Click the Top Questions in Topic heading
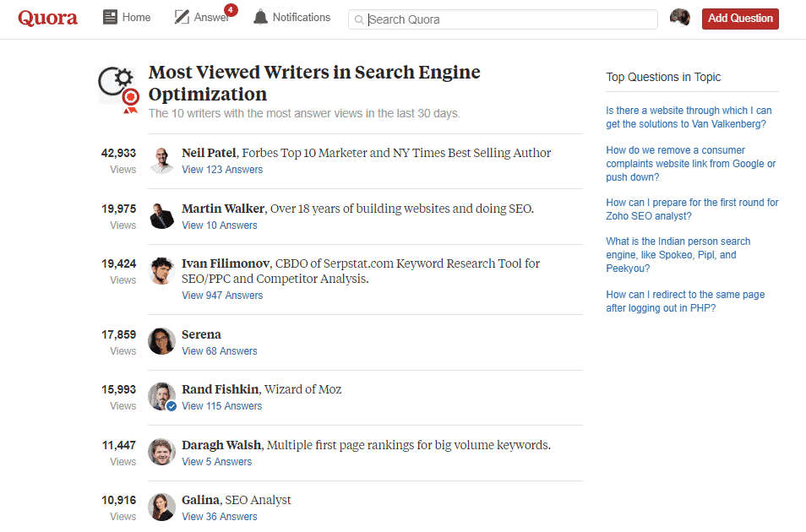 (663, 77)
